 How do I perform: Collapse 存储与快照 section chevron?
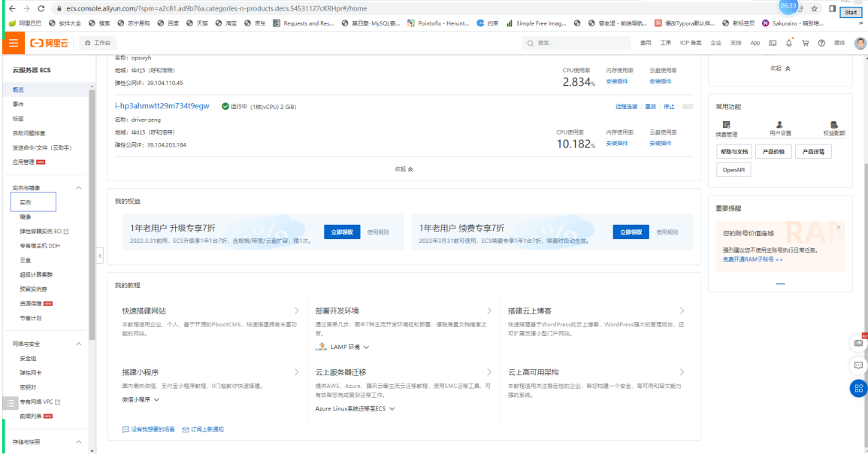[79, 442]
